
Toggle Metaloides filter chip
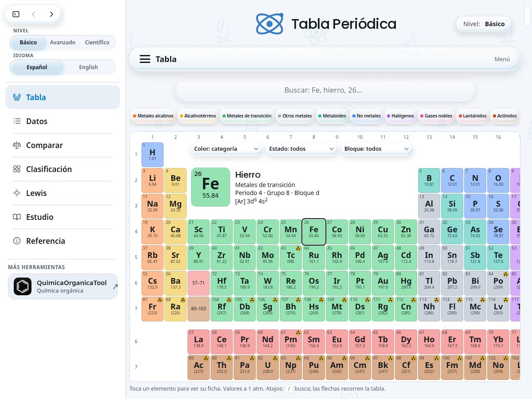pos(332,116)
